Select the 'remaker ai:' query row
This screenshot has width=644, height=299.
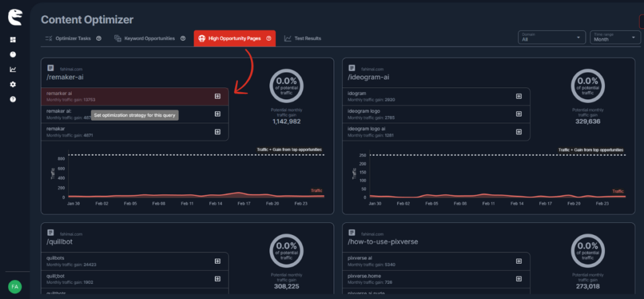click(135, 114)
